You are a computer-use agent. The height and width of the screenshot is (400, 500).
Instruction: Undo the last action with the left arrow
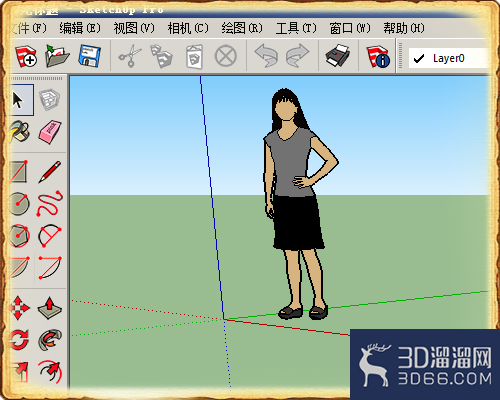pyautogui.click(x=266, y=56)
